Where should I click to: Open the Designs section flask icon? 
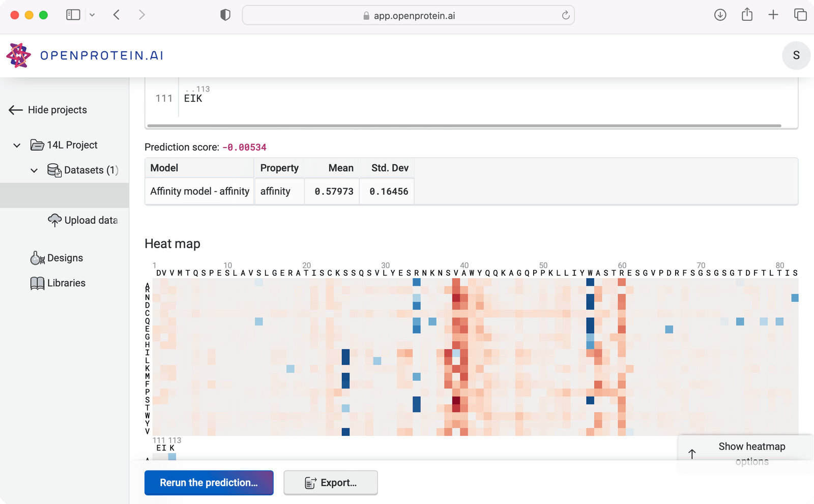tap(36, 257)
